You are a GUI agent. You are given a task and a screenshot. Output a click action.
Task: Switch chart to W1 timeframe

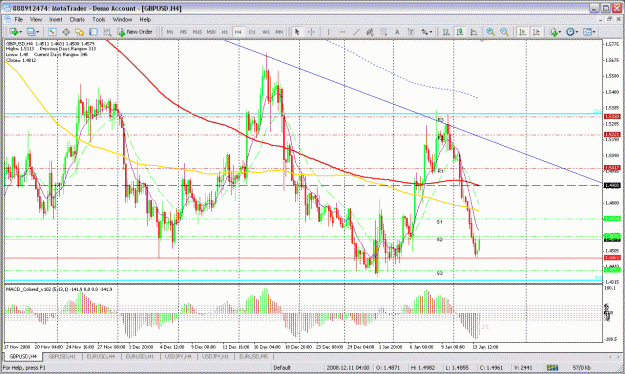[x=266, y=32]
